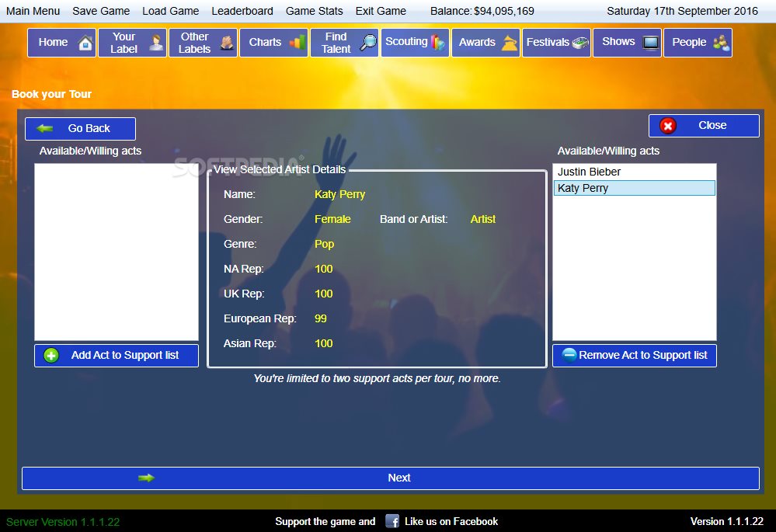This screenshot has width=776, height=532.
Task: Open the Shows section
Action: coord(627,43)
